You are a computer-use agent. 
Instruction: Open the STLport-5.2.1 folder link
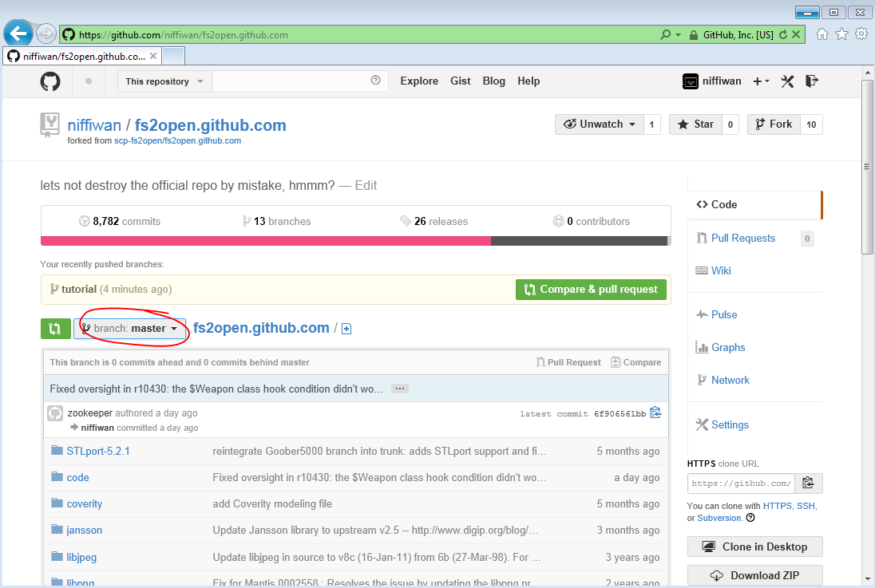(98, 451)
